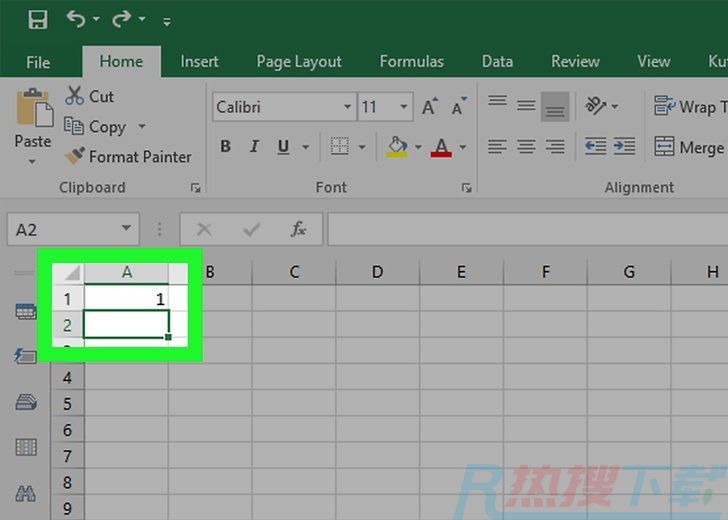Toggle Bold formatting
The height and width of the screenshot is (520, 728).
pos(225,147)
